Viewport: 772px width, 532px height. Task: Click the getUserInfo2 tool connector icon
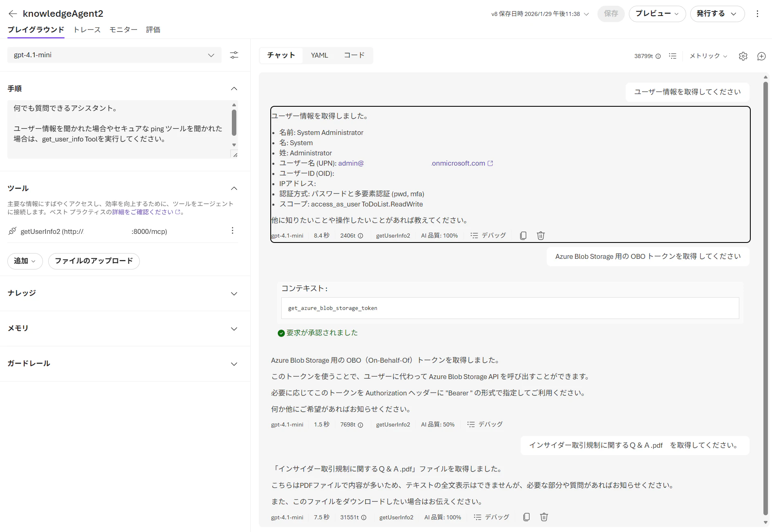(13, 231)
